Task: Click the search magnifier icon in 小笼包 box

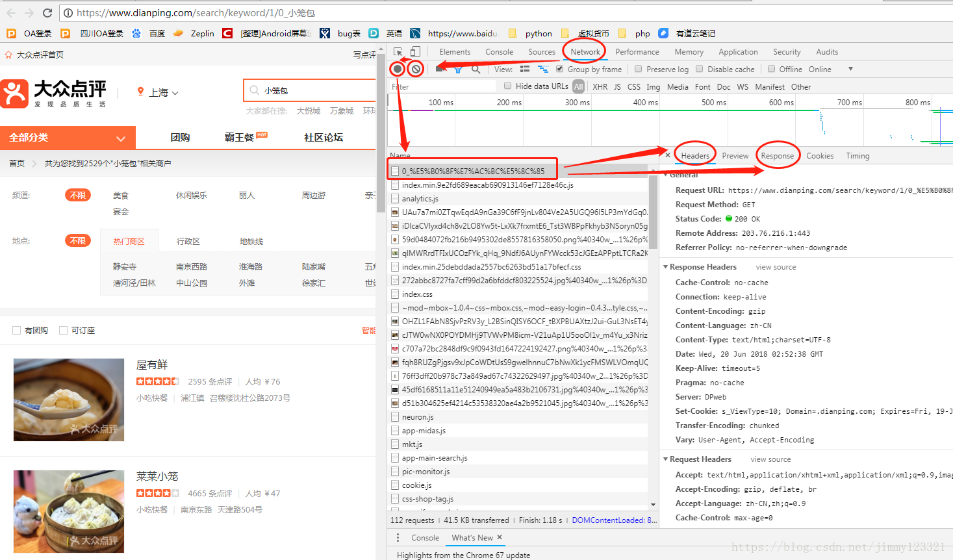Action: pos(255,90)
